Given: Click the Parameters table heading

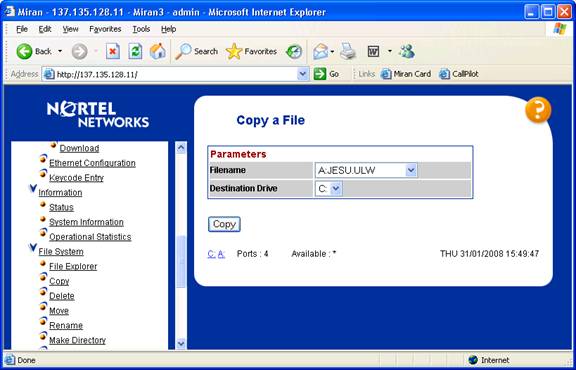Looking at the screenshot, I should coord(238,154).
